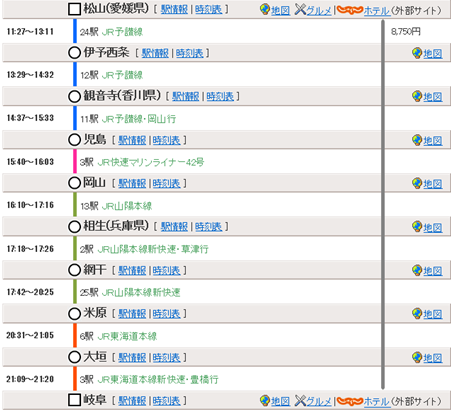Open ホテル link for 松山
This screenshot has width=451, height=411.
coord(377,11)
